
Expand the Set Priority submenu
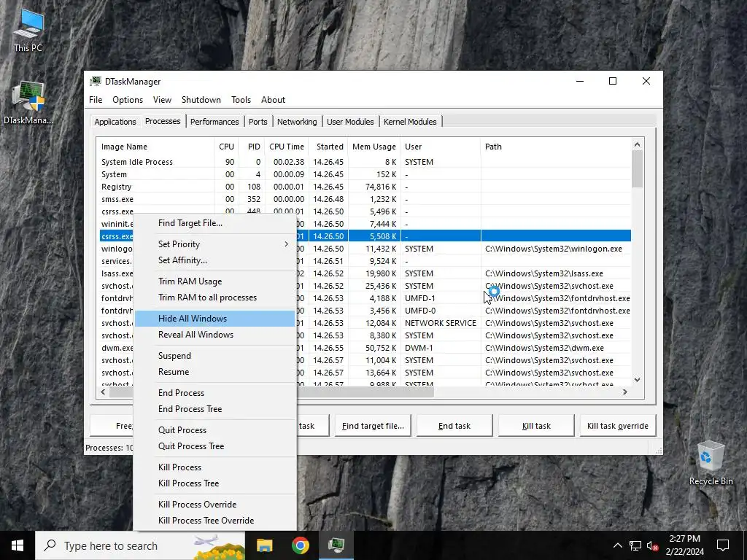click(215, 244)
